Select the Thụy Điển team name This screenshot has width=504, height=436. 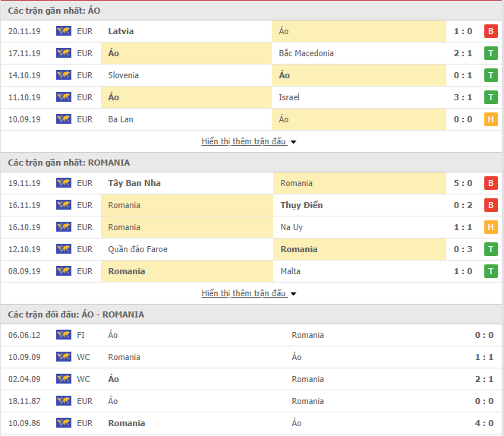(301, 205)
